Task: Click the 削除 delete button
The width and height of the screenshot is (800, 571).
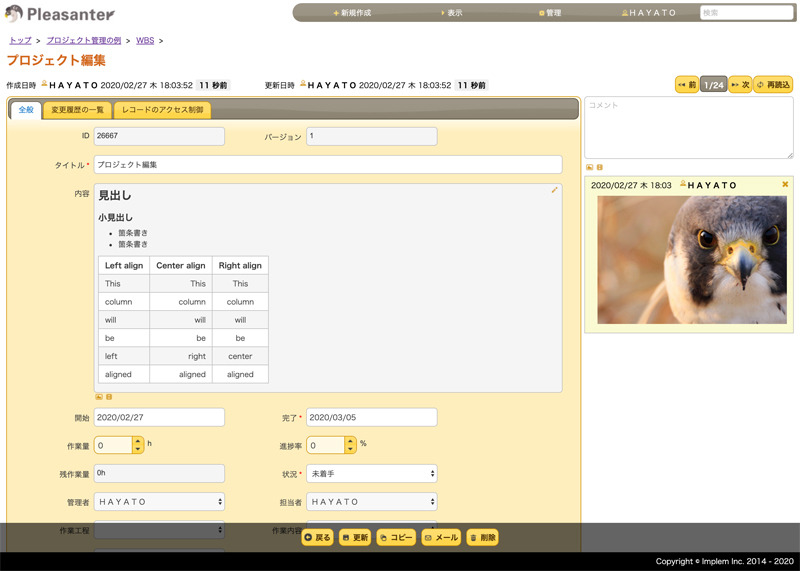Action: pyautogui.click(x=483, y=537)
